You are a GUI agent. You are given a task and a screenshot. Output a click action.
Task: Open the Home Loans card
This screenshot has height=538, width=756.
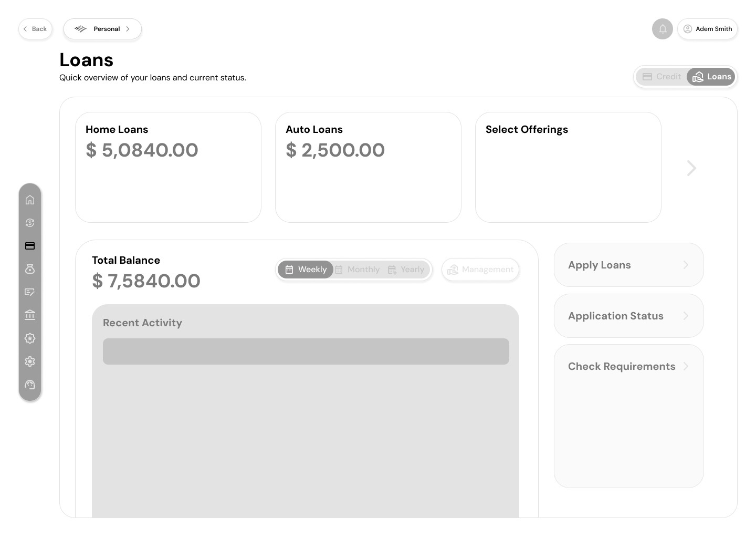[x=168, y=167]
